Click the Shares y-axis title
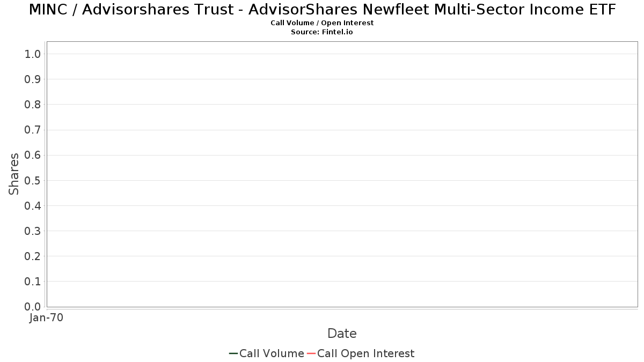 point(14,174)
